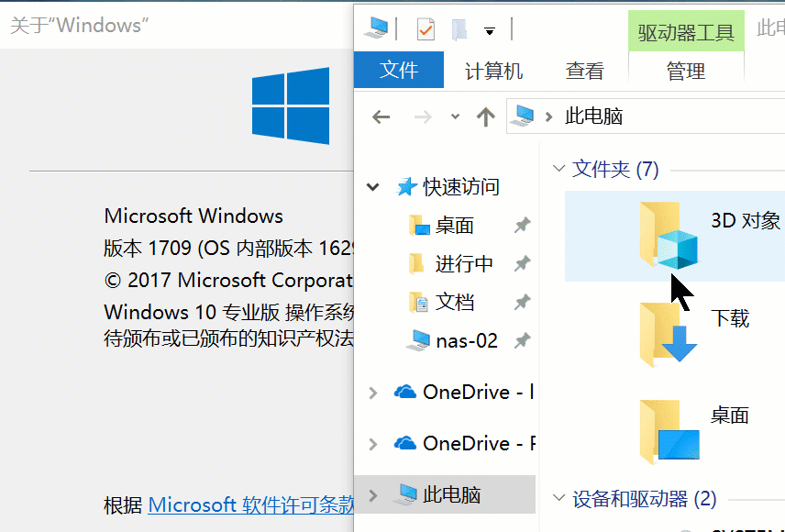Open the recent locations dropdown
The image size is (785, 532).
[x=455, y=116]
